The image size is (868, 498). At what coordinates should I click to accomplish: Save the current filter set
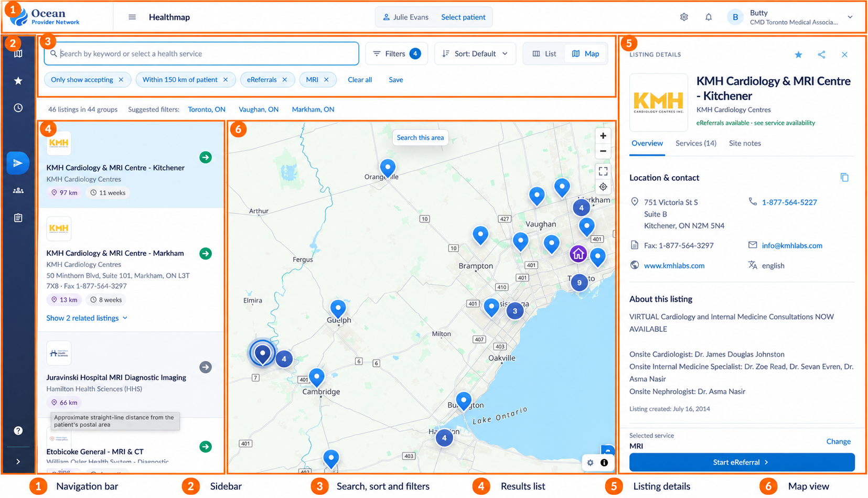click(396, 80)
